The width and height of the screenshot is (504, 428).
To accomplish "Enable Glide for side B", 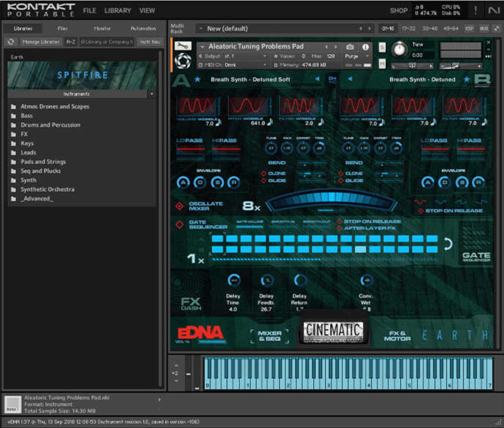I will [341, 181].
